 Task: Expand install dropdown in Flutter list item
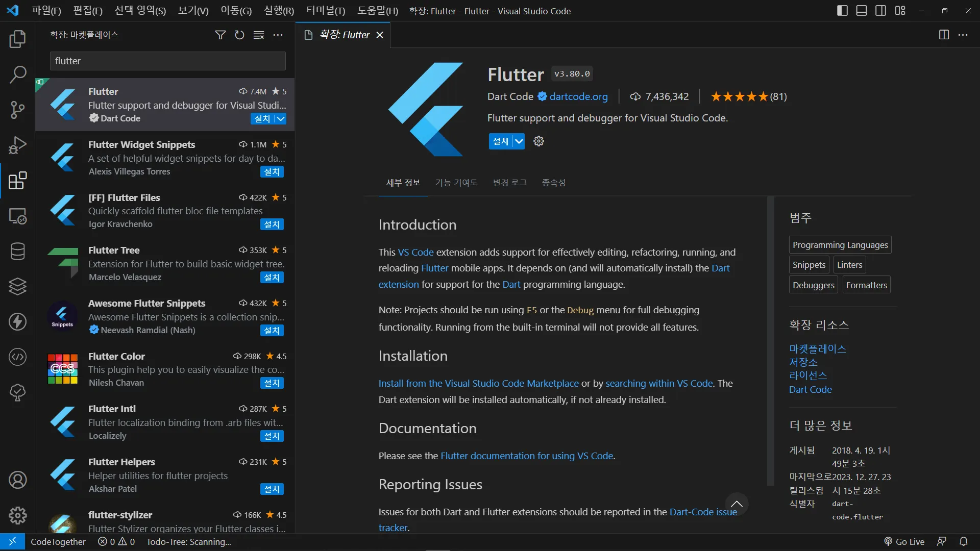281,119
